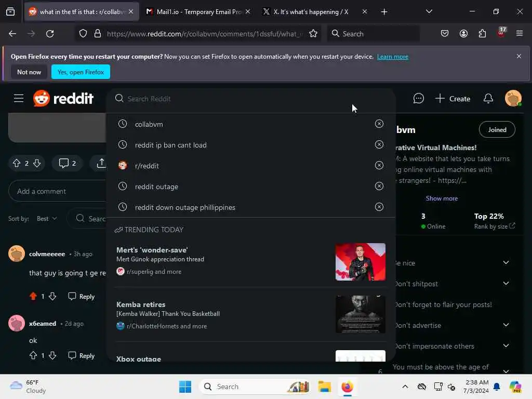
Task: Open Mert's 'wonder-save' trending thumbnail
Action: (361, 262)
